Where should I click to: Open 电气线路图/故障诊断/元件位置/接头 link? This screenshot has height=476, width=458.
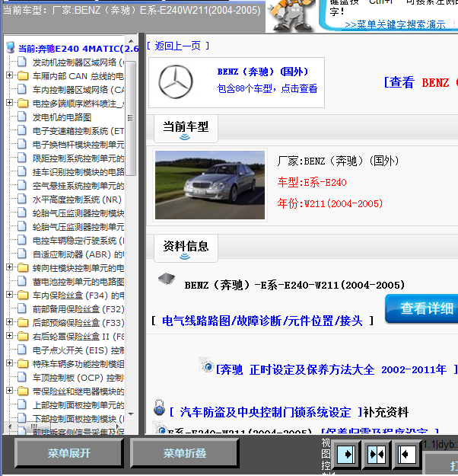pos(262,321)
